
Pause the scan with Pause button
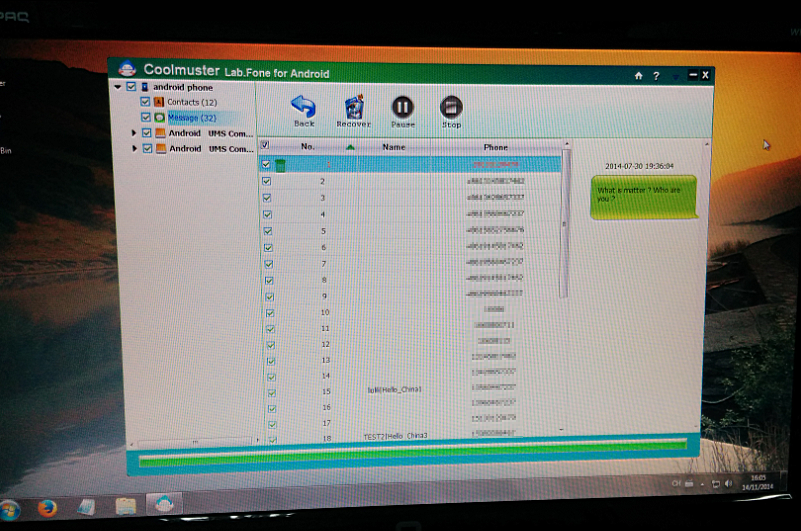coord(402,106)
